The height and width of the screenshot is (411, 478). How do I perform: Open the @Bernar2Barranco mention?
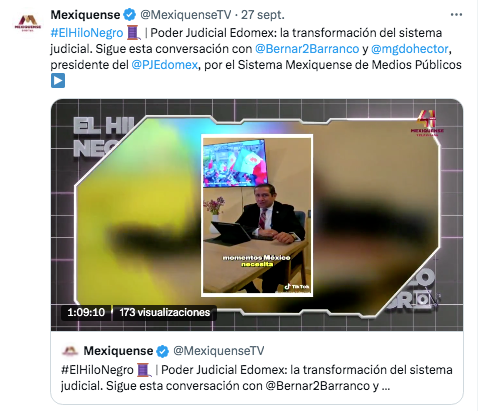307,49
